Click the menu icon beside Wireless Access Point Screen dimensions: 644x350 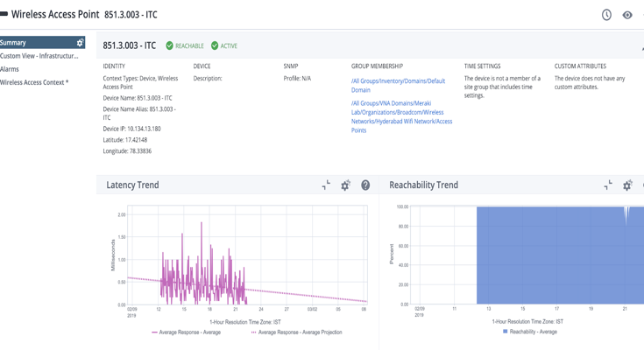click(4, 15)
